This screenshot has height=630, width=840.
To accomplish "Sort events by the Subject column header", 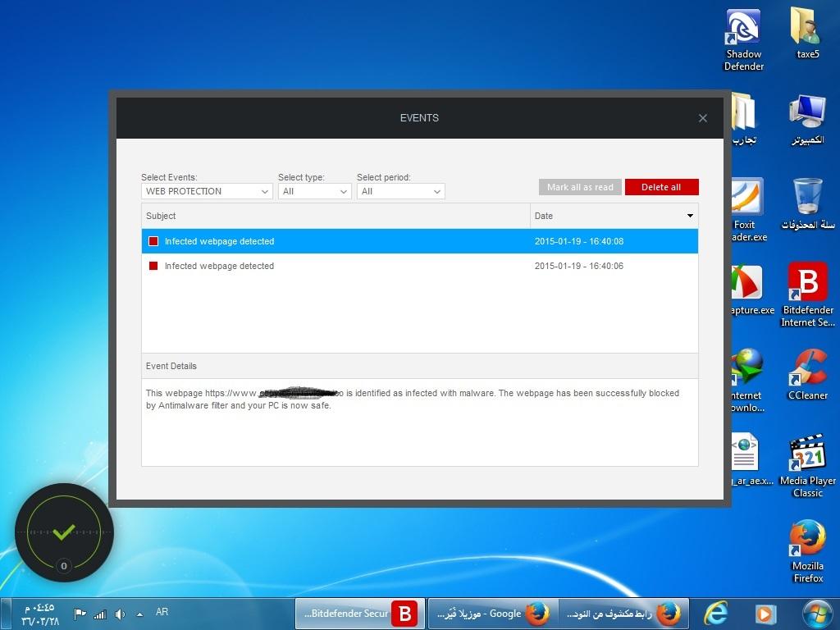I will (x=336, y=216).
